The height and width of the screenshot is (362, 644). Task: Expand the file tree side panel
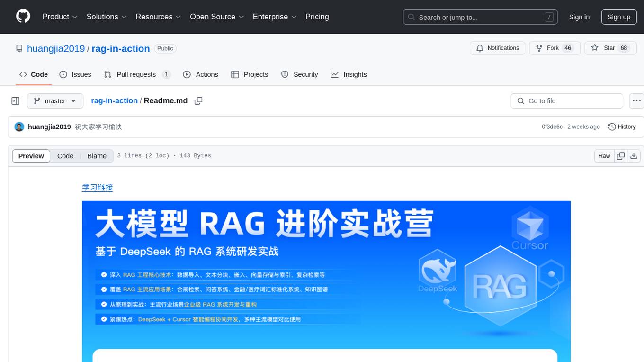(x=16, y=101)
